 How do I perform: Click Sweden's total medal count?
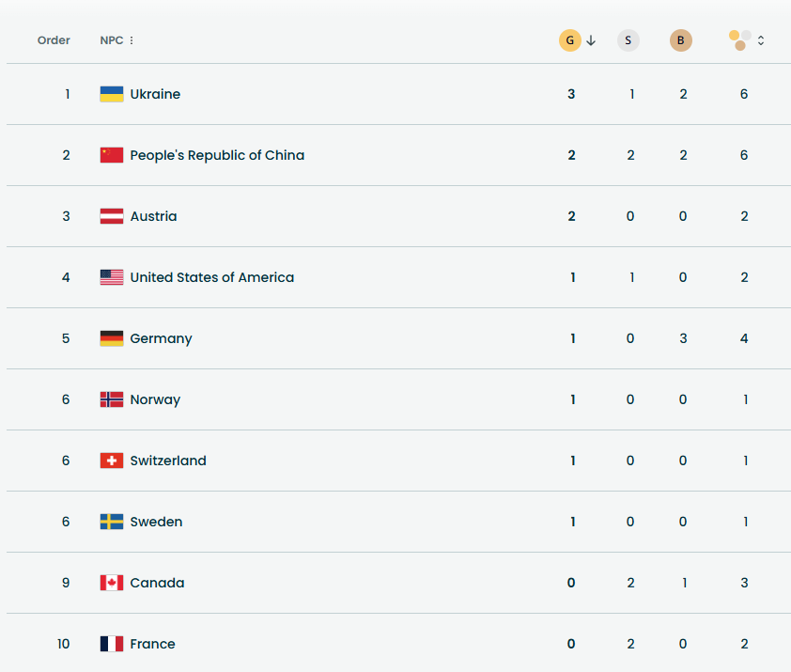point(744,522)
